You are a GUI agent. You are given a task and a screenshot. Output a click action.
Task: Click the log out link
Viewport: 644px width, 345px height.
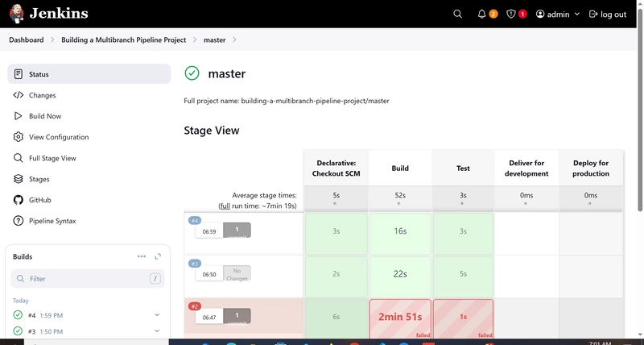(x=608, y=14)
